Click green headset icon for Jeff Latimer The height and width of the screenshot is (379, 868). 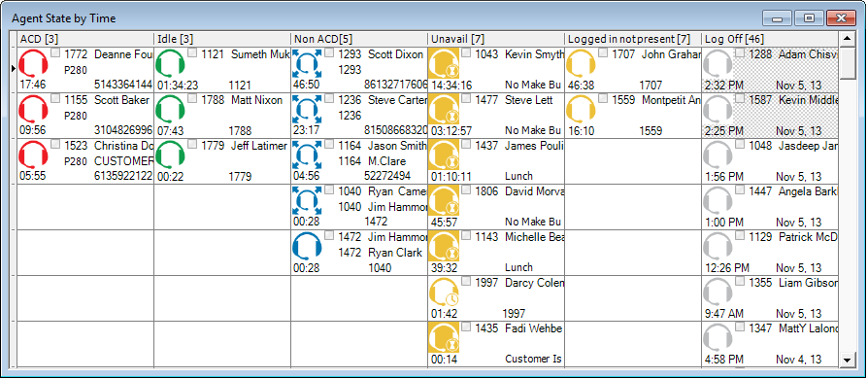[x=170, y=155]
